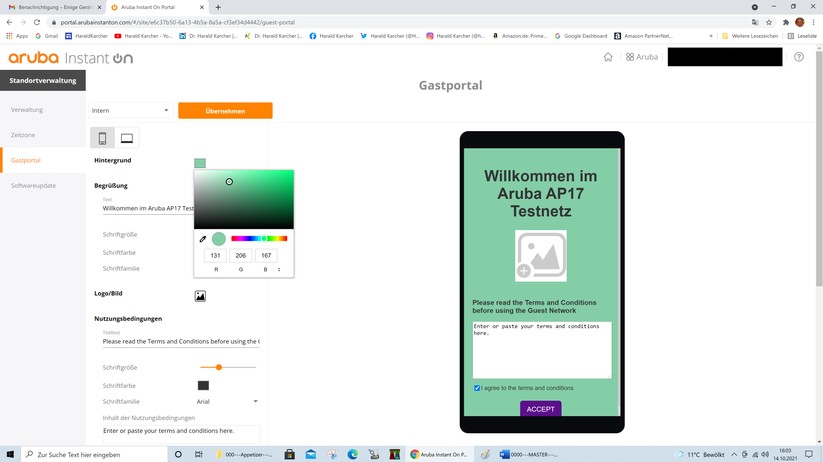Pick color with eyedropper tool

click(203, 239)
